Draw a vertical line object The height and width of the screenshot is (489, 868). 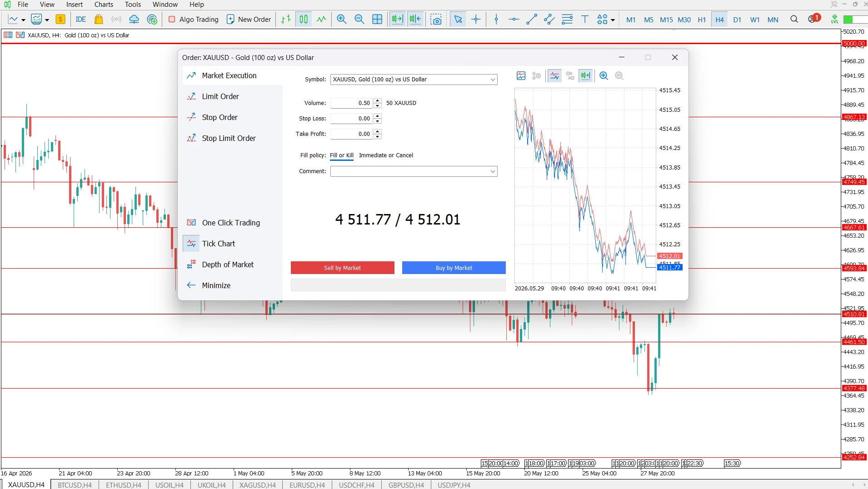pos(496,20)
